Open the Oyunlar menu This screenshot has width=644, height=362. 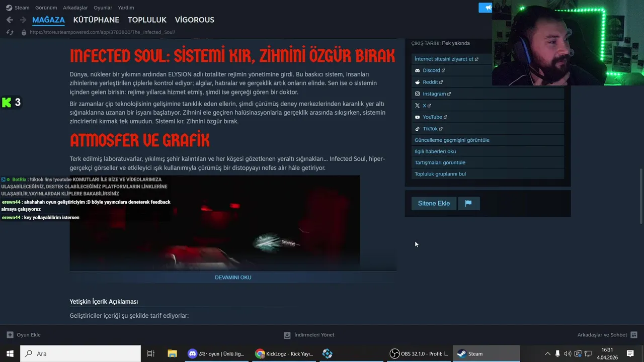coord(103,8)
